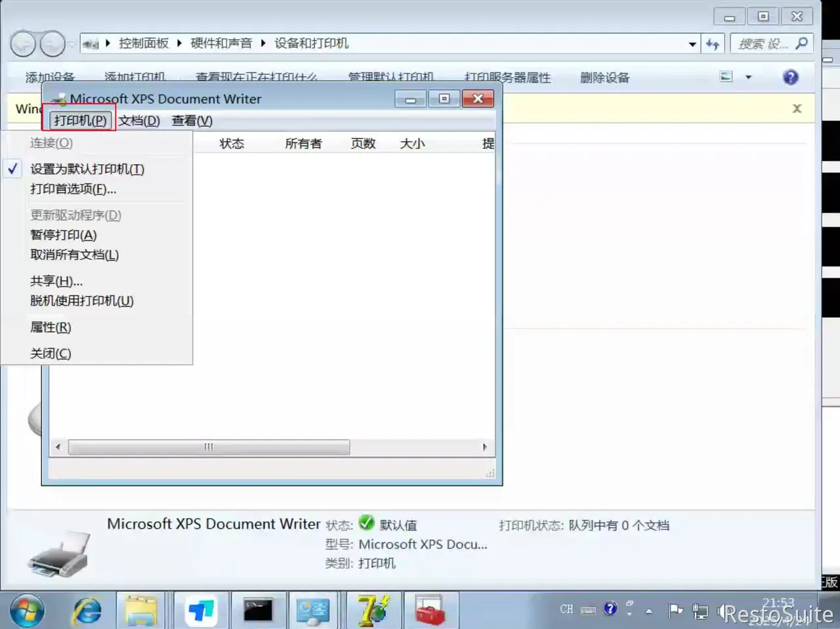The width and height of the screenshot is (840, 629).
Task: Click the Back navigation arrow in Explorer
Action: coord(23,44)
